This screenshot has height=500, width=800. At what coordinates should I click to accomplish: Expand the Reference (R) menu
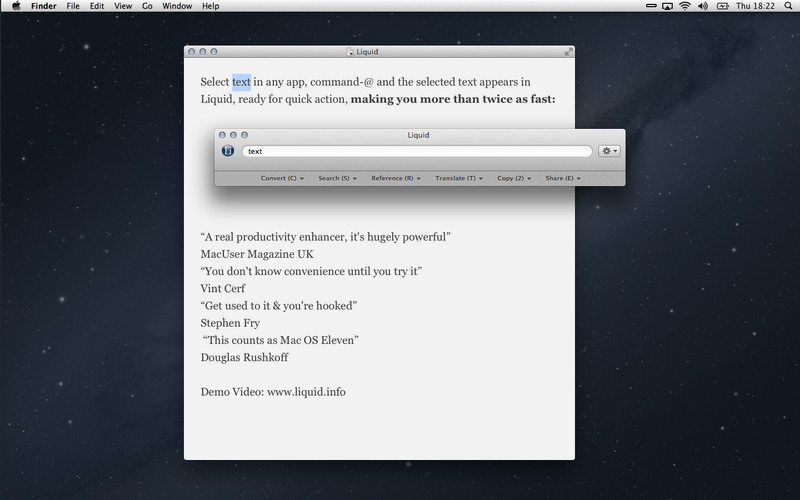point(396,178)
